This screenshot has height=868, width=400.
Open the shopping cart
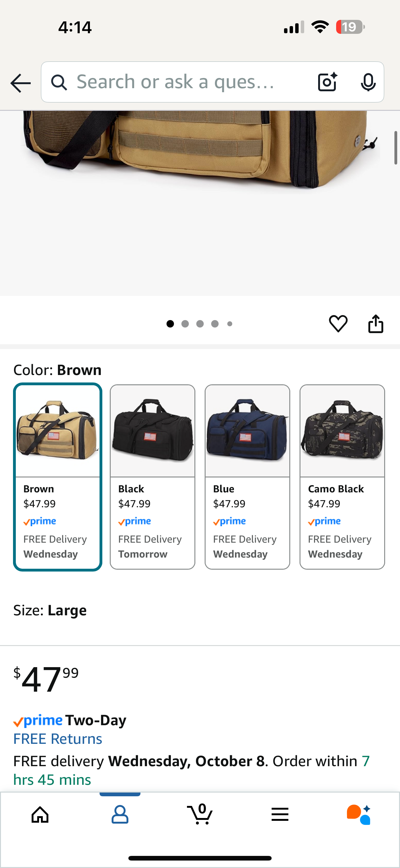point(200,815)
